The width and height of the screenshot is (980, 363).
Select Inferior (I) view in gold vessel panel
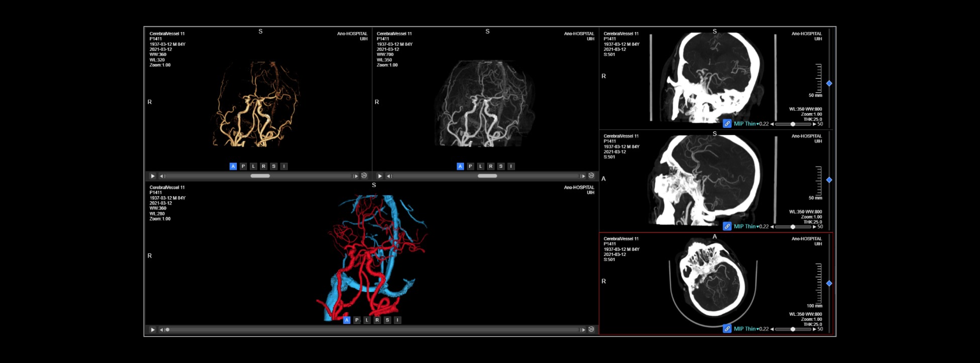coord(284,166)
